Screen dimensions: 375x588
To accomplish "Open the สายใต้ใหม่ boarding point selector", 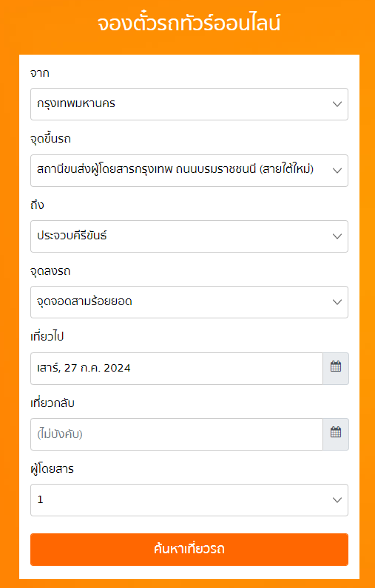I will pos(189,171).
